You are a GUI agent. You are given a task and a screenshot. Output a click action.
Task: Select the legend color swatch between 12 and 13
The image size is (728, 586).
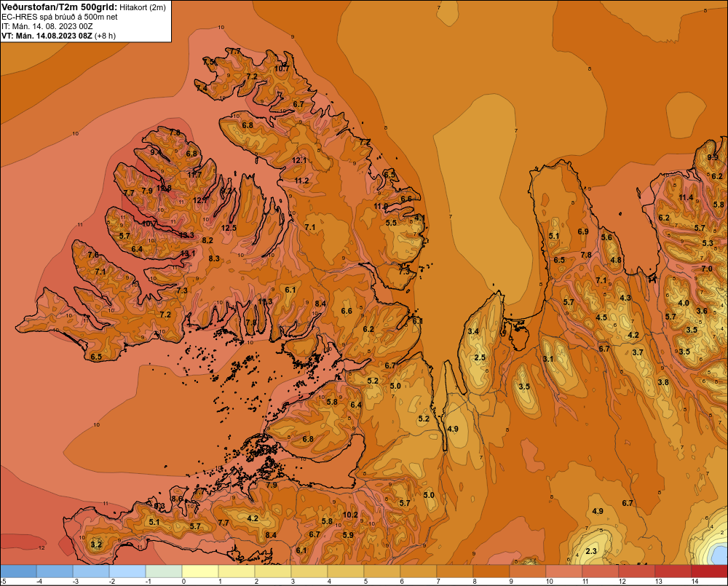point(637,571)
